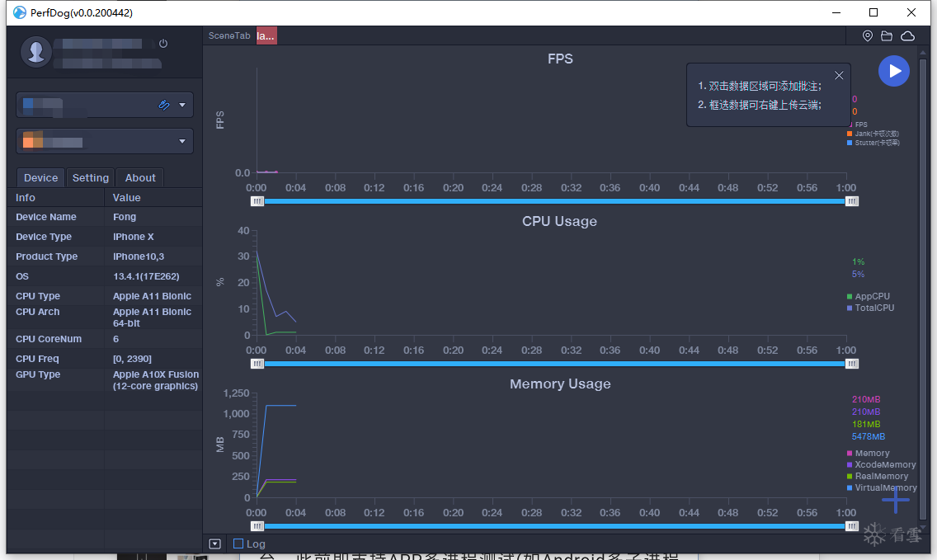Click the power icon beside user profile
The image size is (937, 560).
pos(163,44)
